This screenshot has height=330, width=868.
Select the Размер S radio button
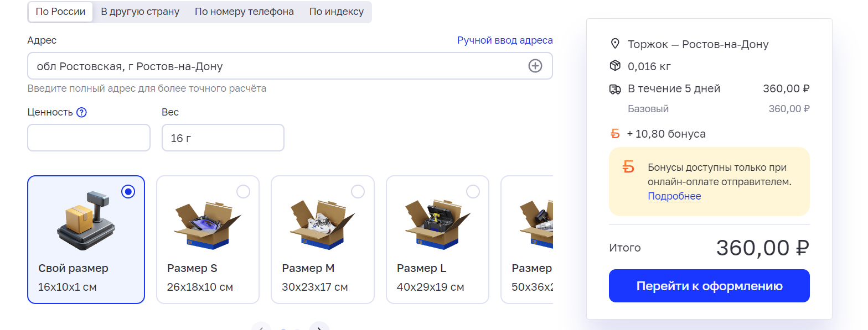tap(243, 192)
